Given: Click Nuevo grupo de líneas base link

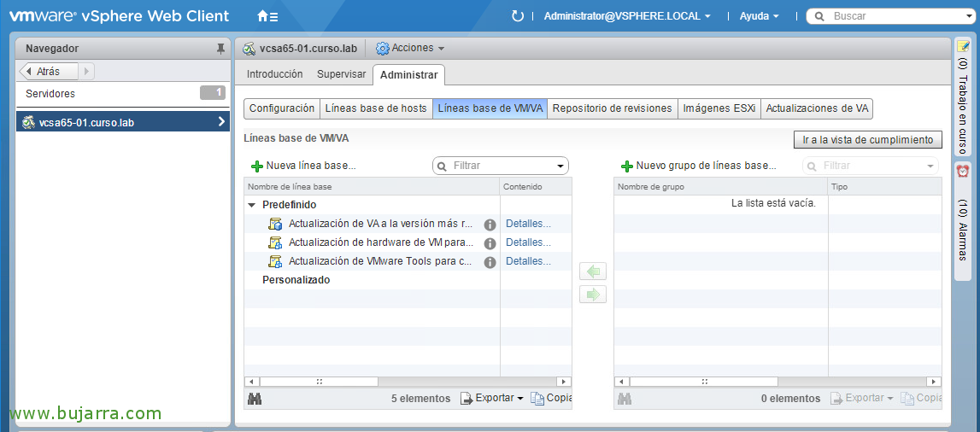Looking at the screenshot, I should point(707,166).
